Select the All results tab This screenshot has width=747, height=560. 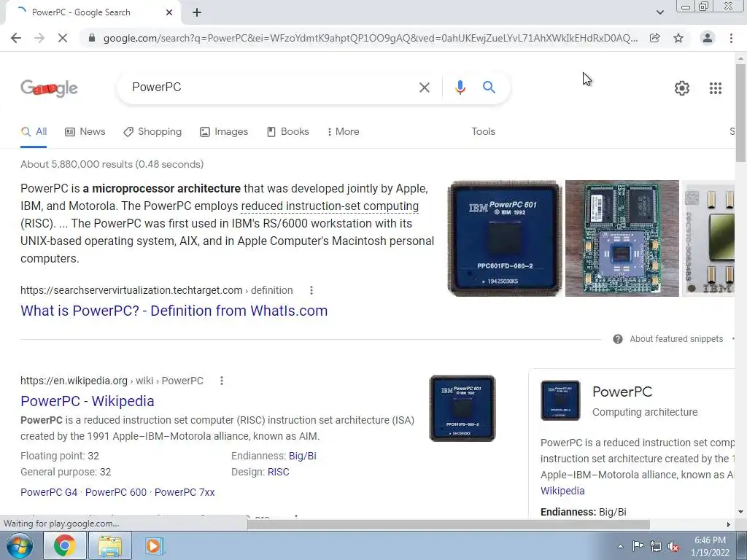coord(34,132)
